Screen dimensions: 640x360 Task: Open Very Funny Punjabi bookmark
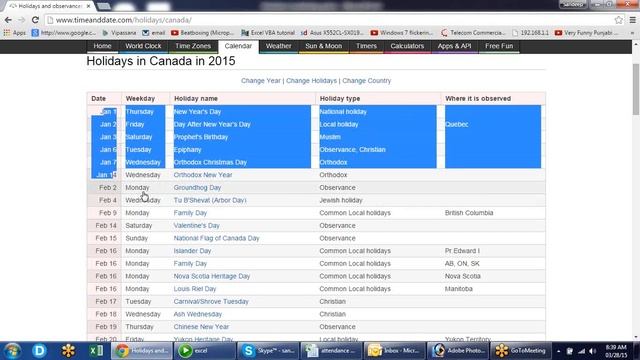click(586, 33)
